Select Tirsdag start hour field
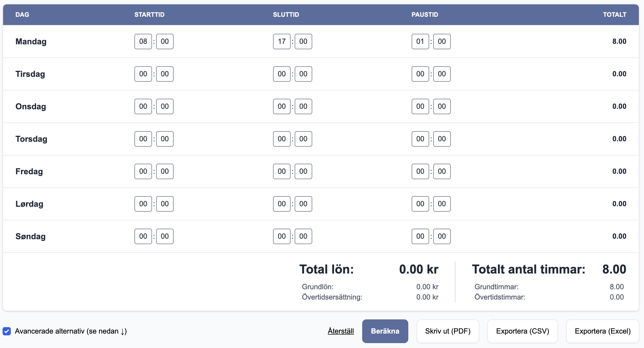The width and height of the screenshot is (644, 348). pos(143,74)
